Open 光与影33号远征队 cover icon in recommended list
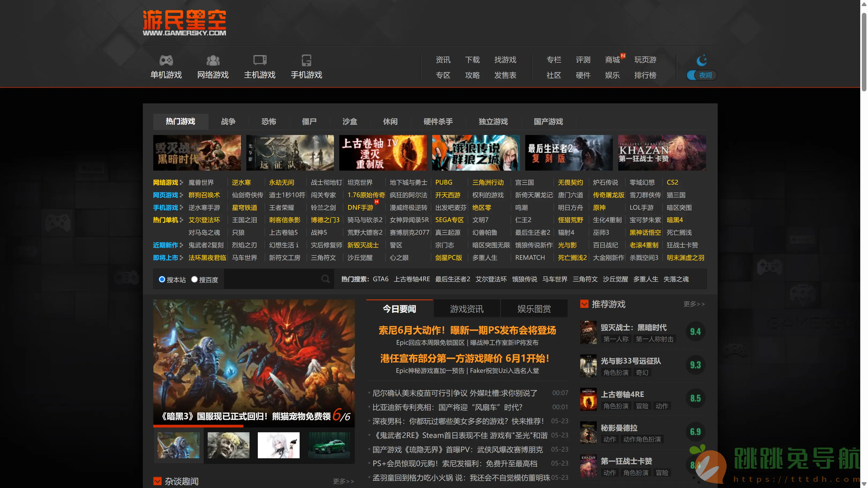The width and height of the screenshot is (868, 488). pyautogui.click(x=588, y=365)
